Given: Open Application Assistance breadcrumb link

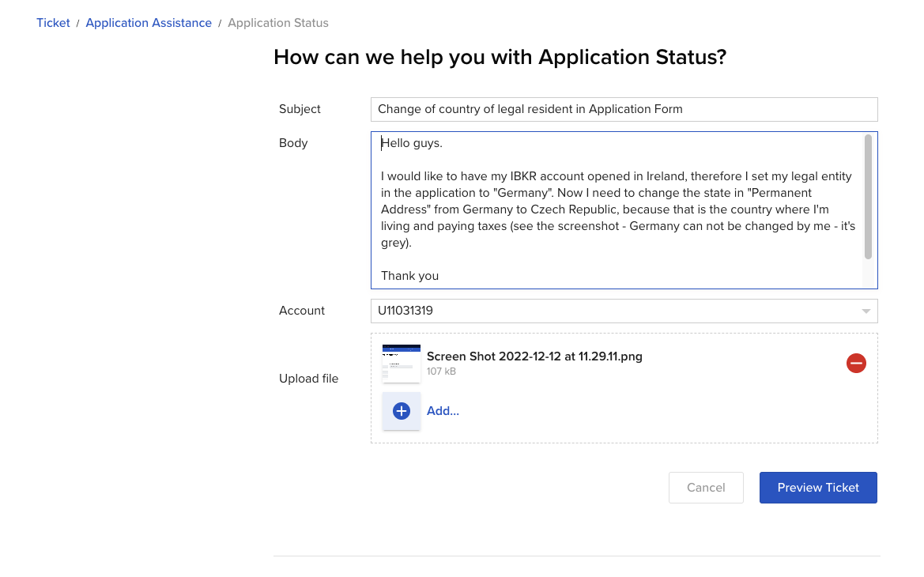Looking at the screenshot, I should click(149, 23).
